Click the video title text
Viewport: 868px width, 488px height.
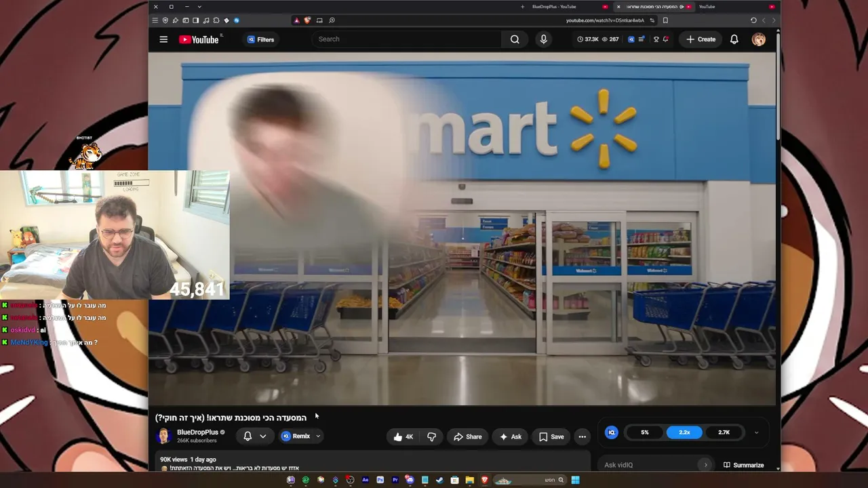[x=231, y=418]
